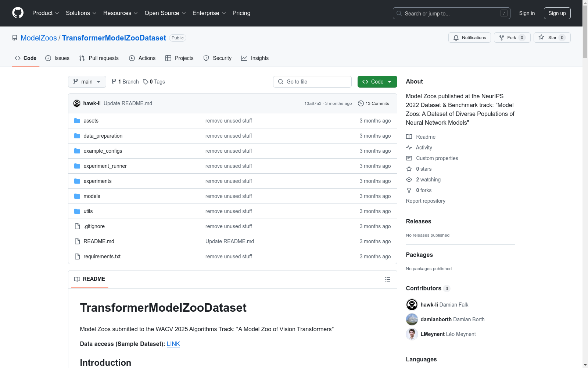
Task: Click hawk-li avatar in commit bar
Action: point(77,103)
